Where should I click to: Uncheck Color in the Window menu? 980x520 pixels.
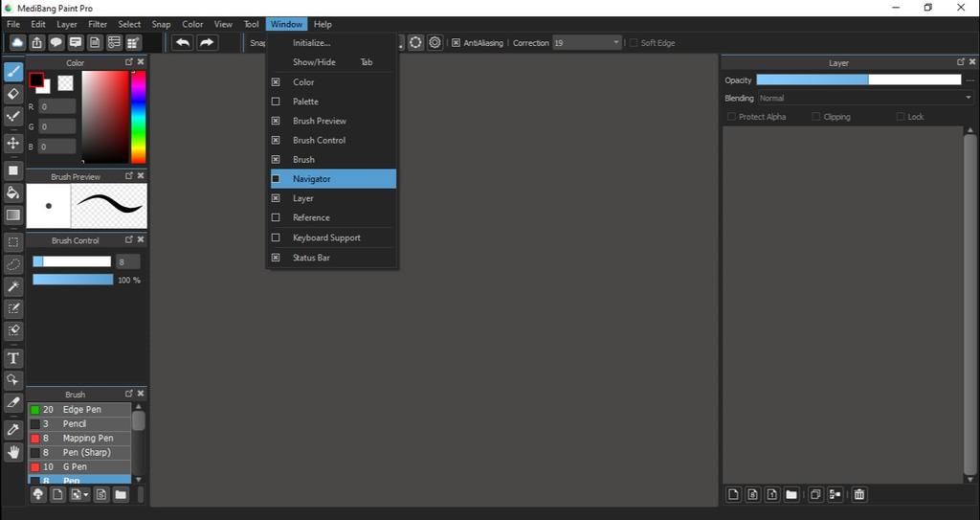pyautogui.click(x=276, y=82)
